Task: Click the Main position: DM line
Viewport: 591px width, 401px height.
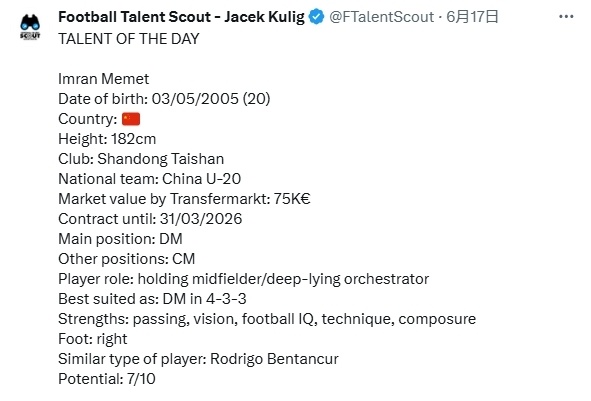Action: click(120, 239)
